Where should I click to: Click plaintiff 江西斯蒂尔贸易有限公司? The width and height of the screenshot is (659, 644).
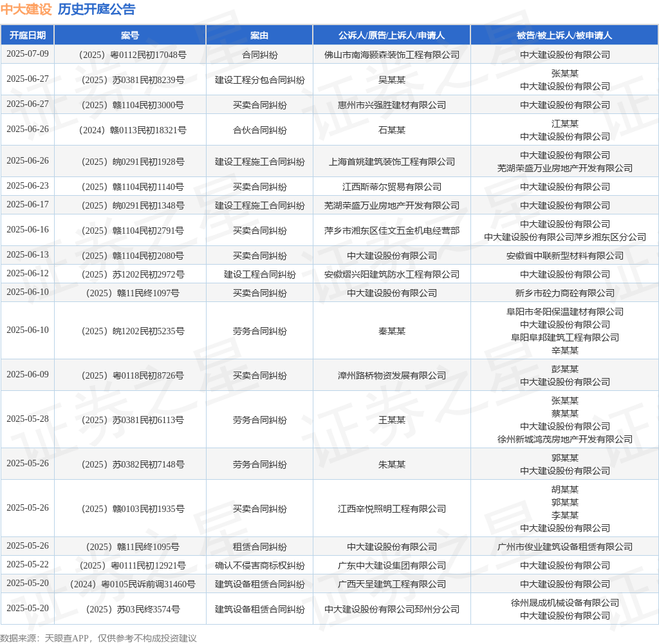[392, 187]
